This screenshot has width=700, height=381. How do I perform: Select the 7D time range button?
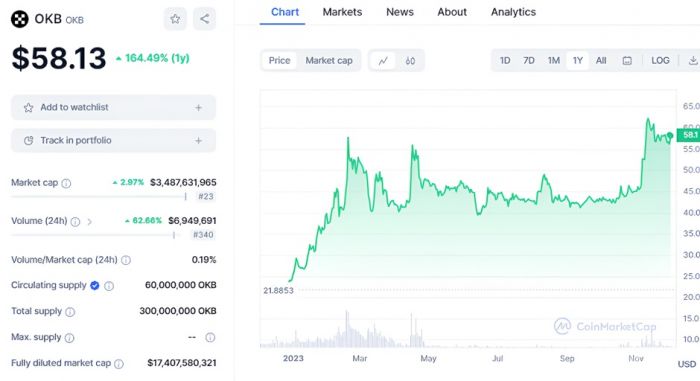click(x=529, y=61)
